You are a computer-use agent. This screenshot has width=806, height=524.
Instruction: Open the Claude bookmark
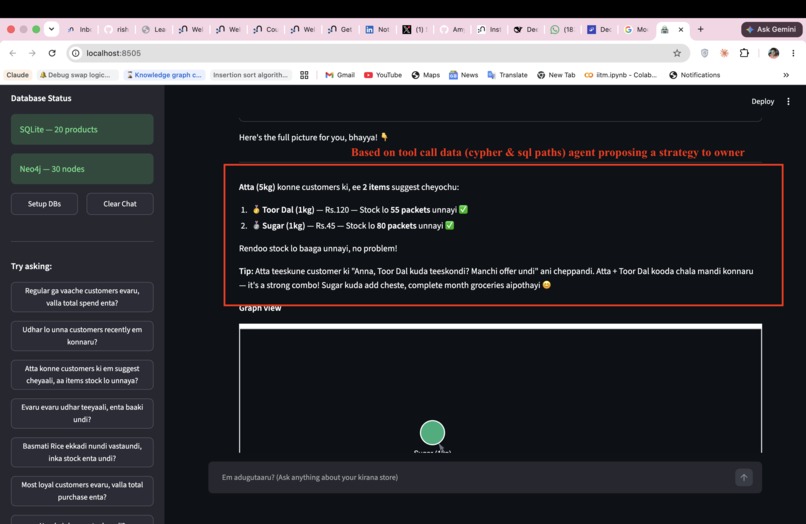tap(17, 75)
